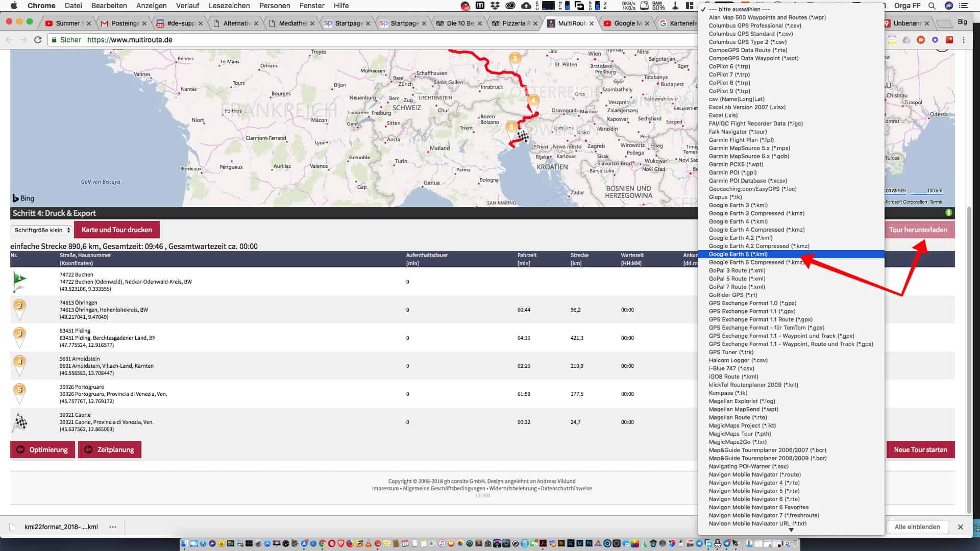Open the Schriftgröße klein dropdown
The width and height of the screenshot is (980, 551).
[42, 230]
